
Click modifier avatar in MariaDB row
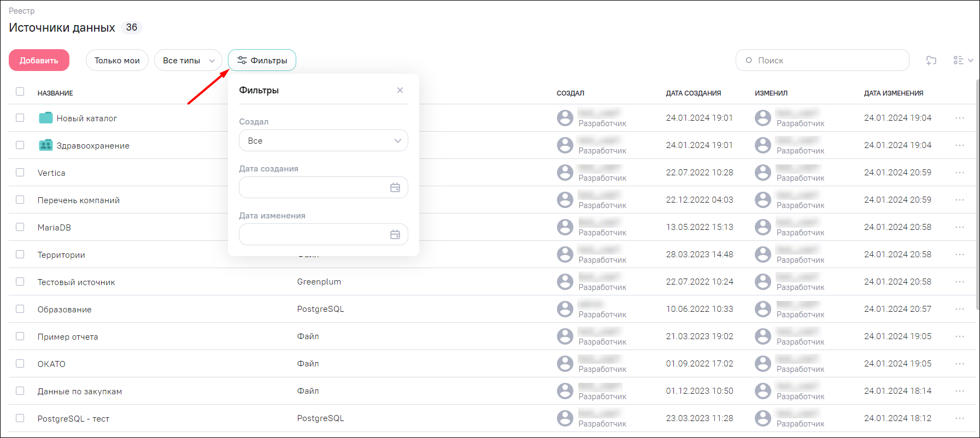(x=763, y=227)
